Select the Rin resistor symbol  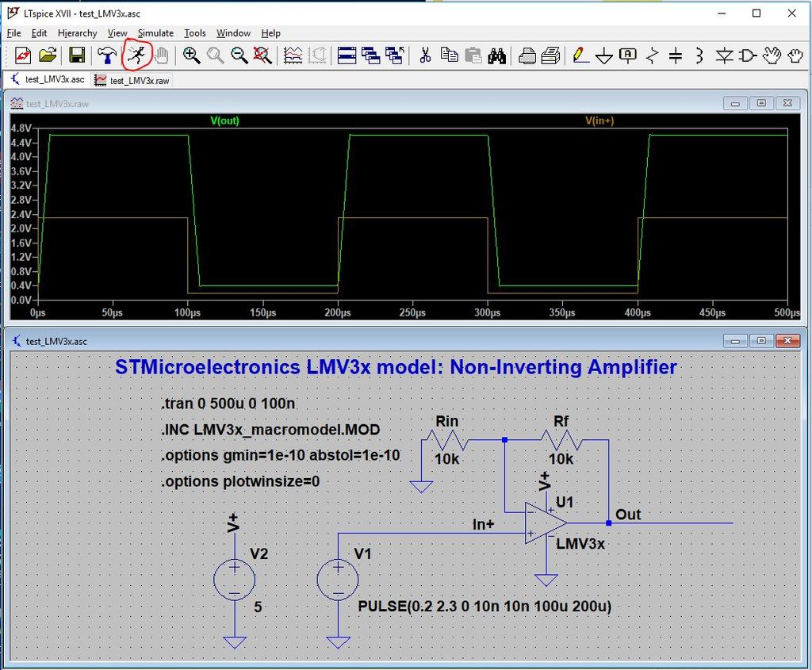point(446,440)
